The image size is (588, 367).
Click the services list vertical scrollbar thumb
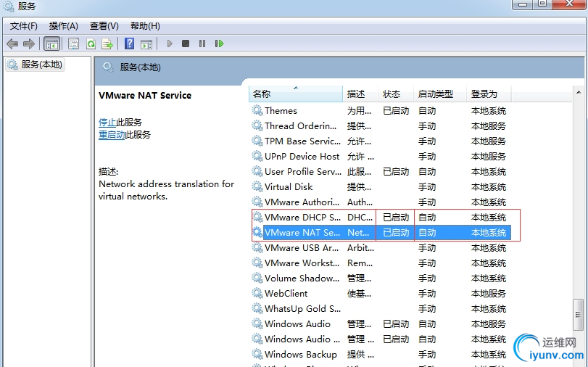579,315
